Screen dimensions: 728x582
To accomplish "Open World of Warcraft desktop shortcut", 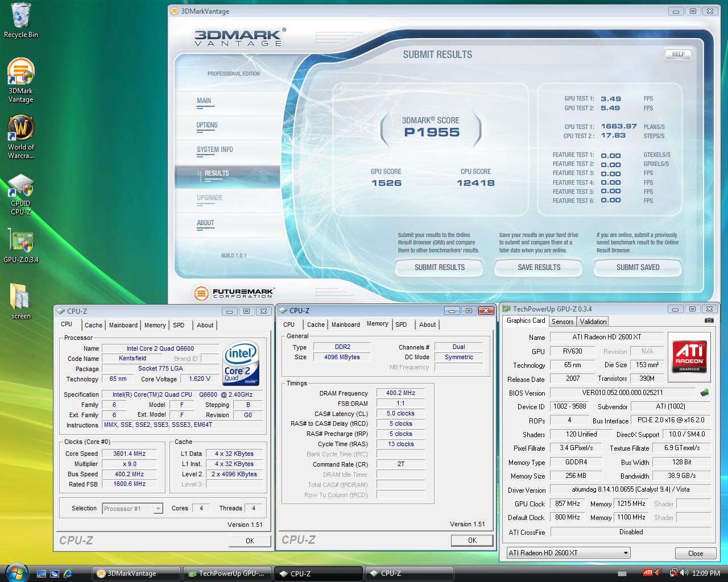I will pos(21,137).
